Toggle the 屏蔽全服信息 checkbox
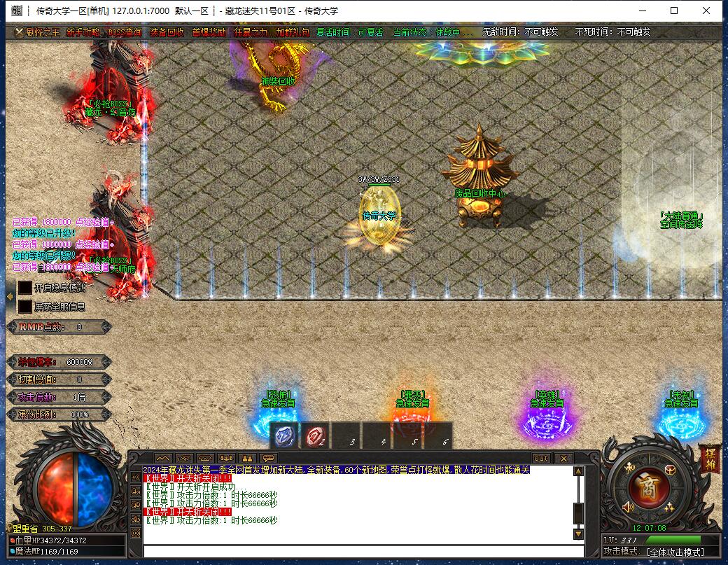The width and height of the screenshot is (728, 565). pyautogui.click(x=25, y=307)
